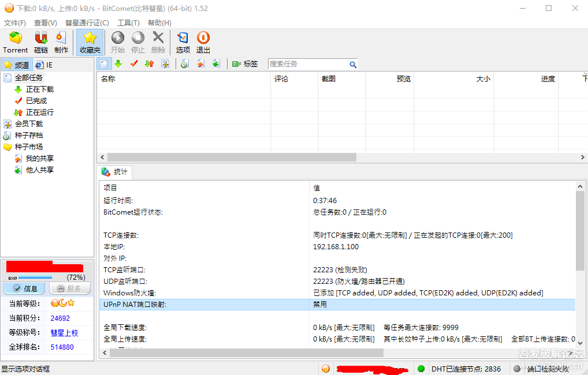Click the 开始 start download icon
Screen dimensions: 588x375
pyautogui.click(x=117, y=42)
